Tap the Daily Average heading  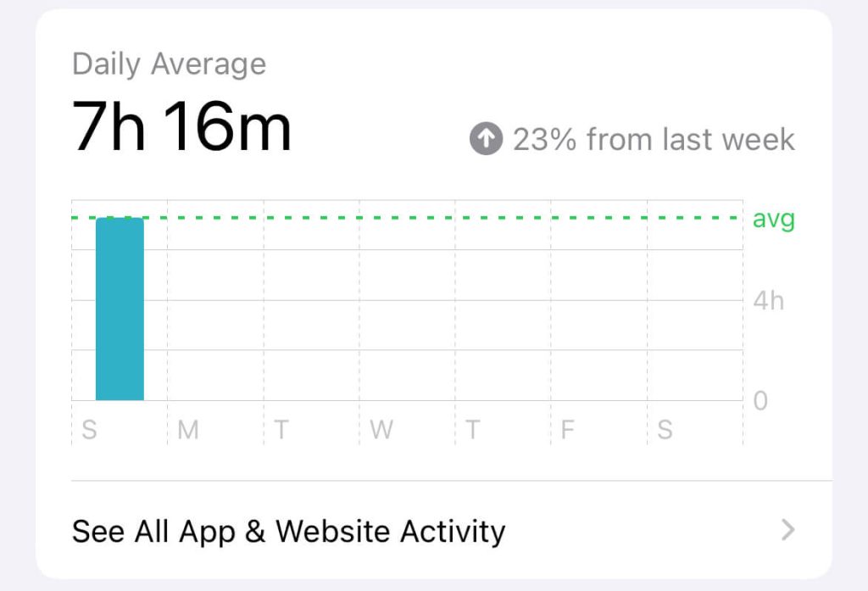tap(169, 64)
